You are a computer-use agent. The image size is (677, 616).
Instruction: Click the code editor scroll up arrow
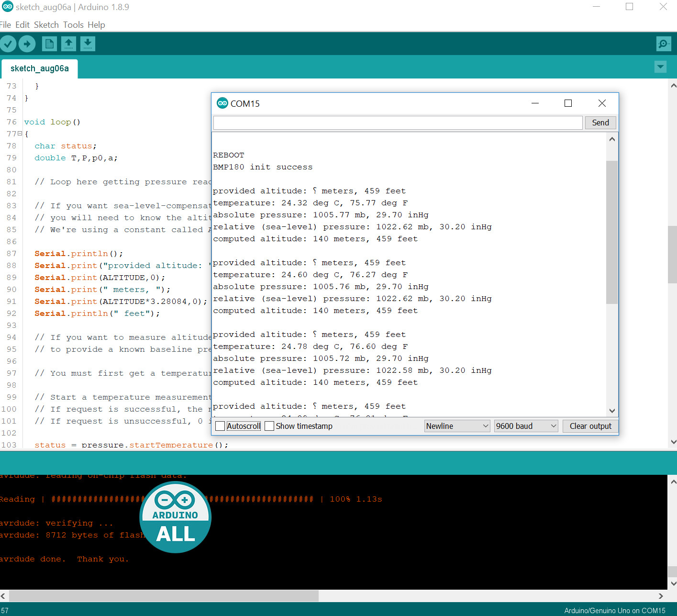(x=673, y=86)
